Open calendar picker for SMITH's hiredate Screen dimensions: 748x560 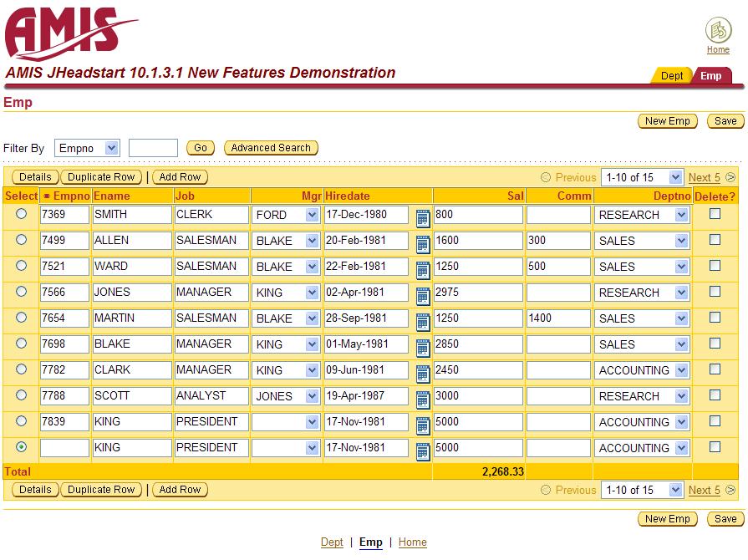pos(423,219)
